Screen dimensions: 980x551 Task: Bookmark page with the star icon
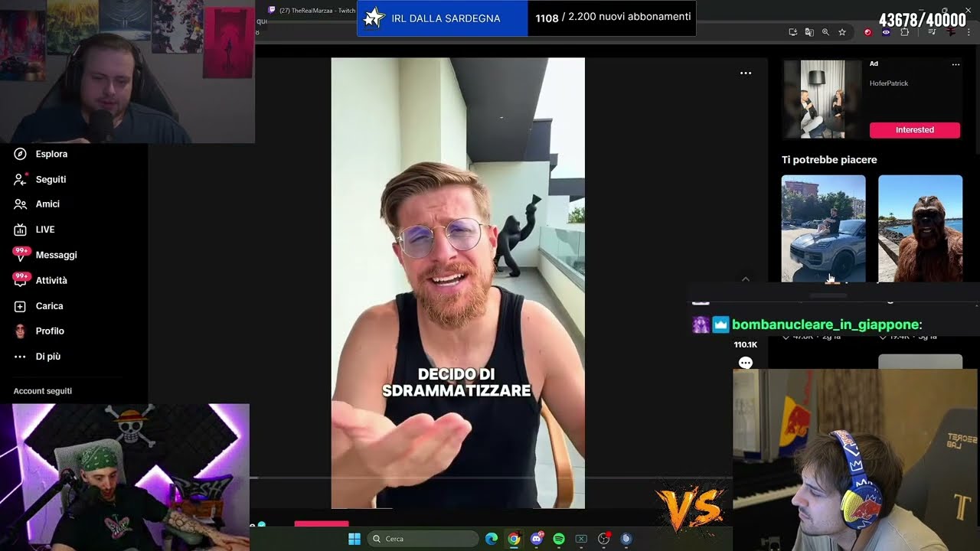coord(842,32)
